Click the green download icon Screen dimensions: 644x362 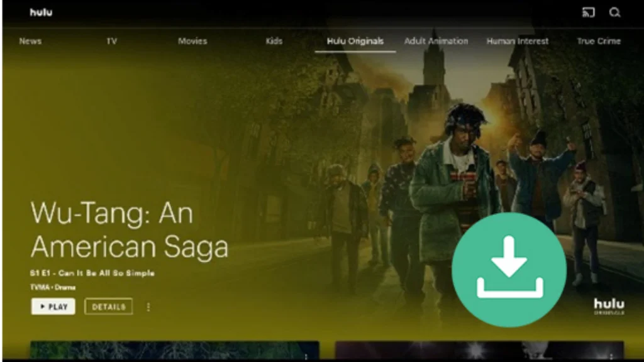click(x=509, y=270)
